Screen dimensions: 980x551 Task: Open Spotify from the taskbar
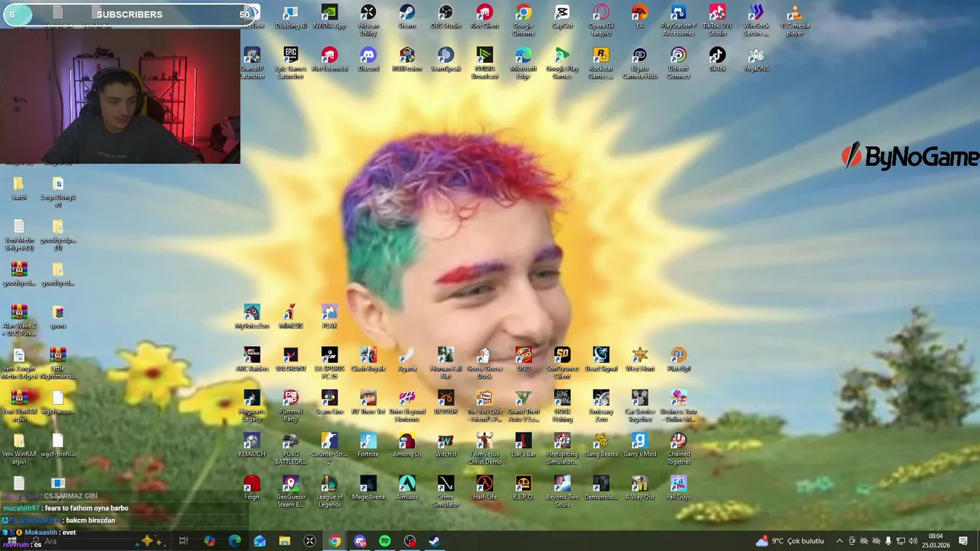tap(384, 541)
